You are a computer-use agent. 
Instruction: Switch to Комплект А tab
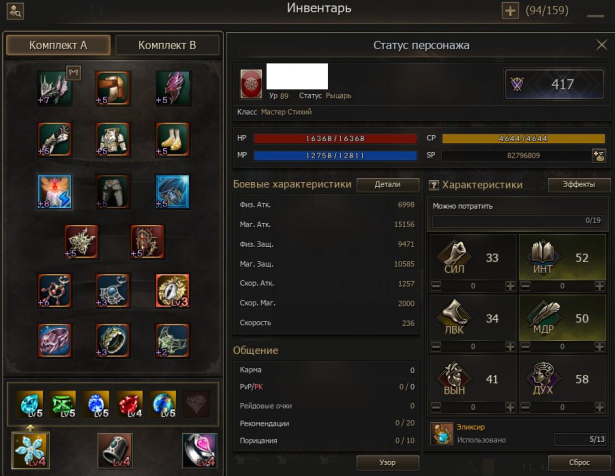58,45
